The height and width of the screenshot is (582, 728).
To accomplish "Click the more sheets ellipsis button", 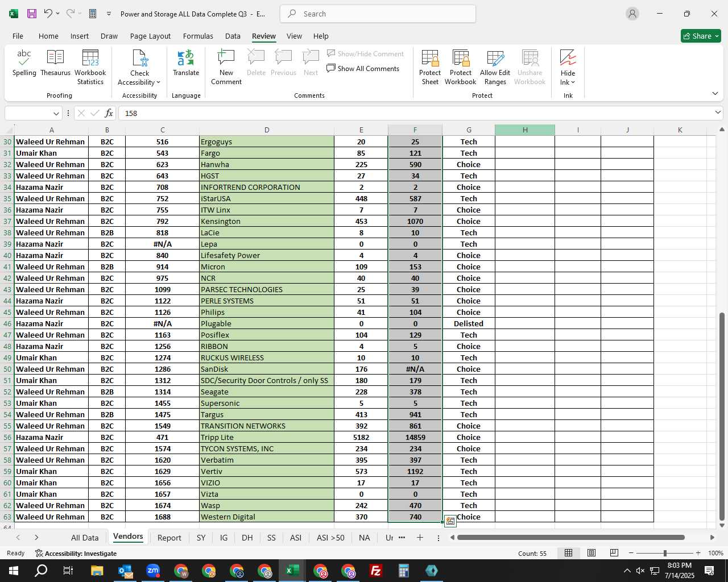I will (402, 537).
